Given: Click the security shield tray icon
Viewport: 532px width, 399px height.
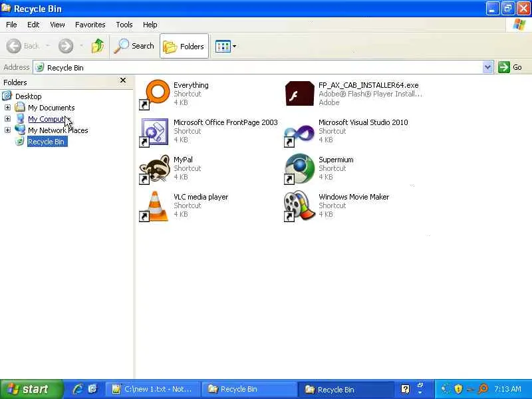Looking at the screenshot, I should pos(458,389).
